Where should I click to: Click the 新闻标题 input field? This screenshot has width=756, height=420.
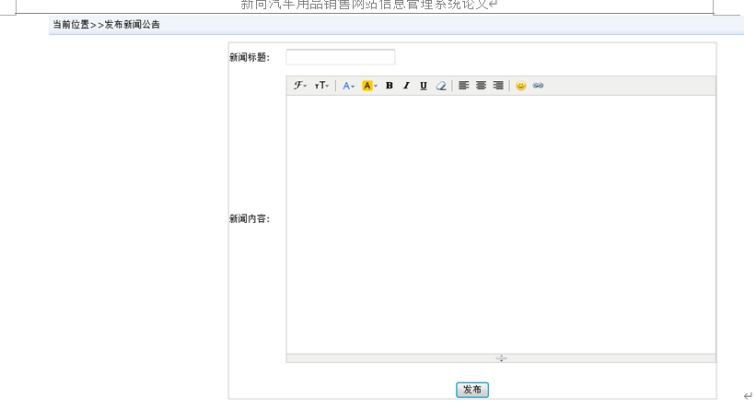(340, 57)
